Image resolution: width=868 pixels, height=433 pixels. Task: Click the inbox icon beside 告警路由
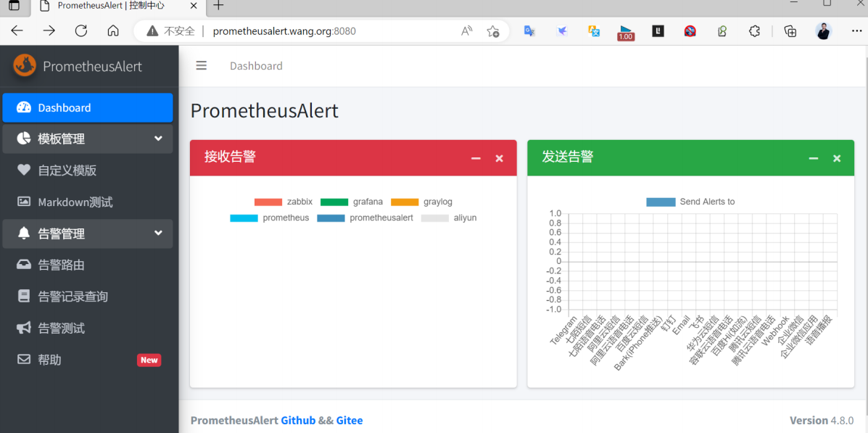(24, 265)
